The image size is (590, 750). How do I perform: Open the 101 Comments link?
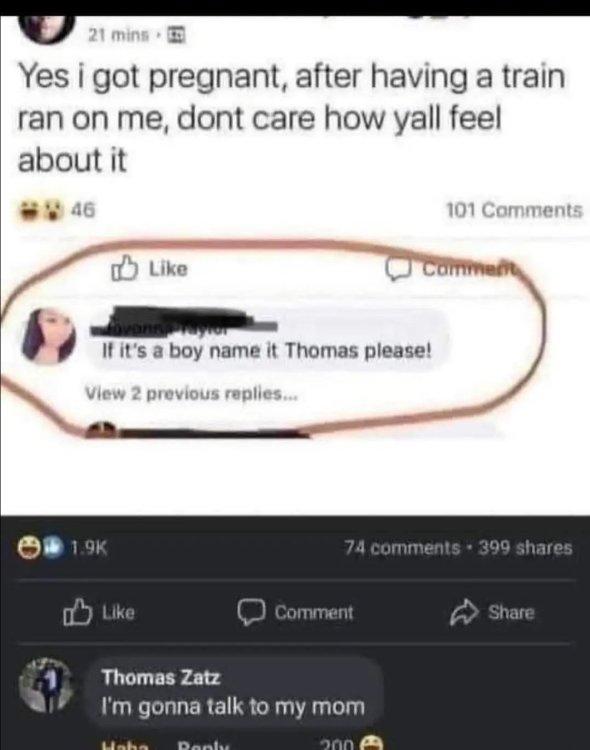click(514, 210)
